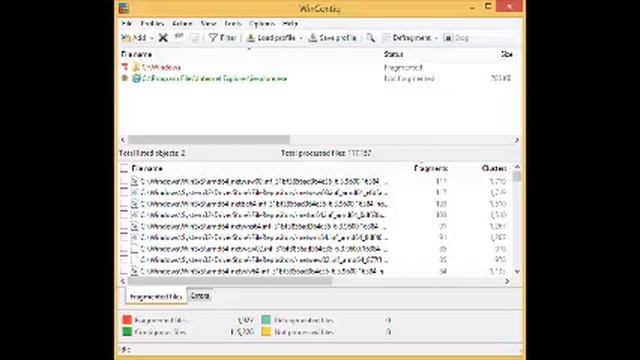Click the Load profile toolbar button
This screenshot has height=360, width=640.
(271, 38)
